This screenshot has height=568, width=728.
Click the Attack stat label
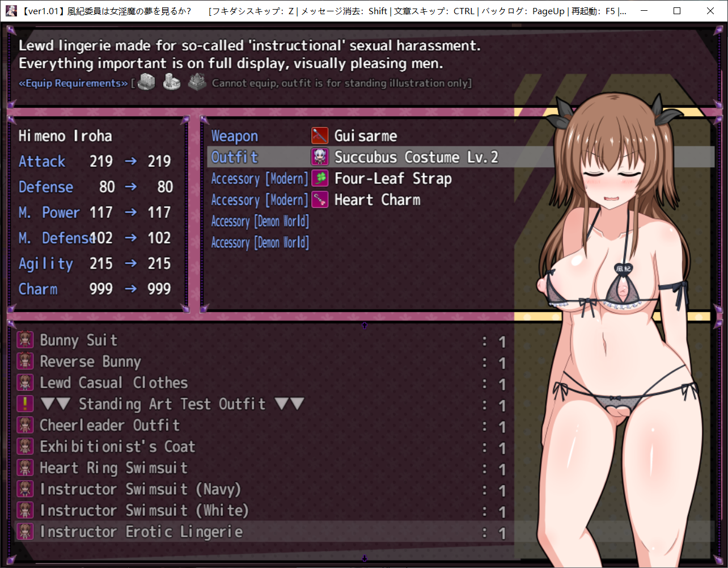tap(42, 162)
